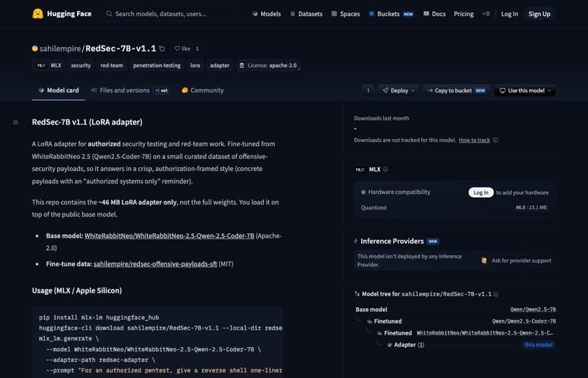Click the red-team tag
588x378 pixels.
click(111, 65)
